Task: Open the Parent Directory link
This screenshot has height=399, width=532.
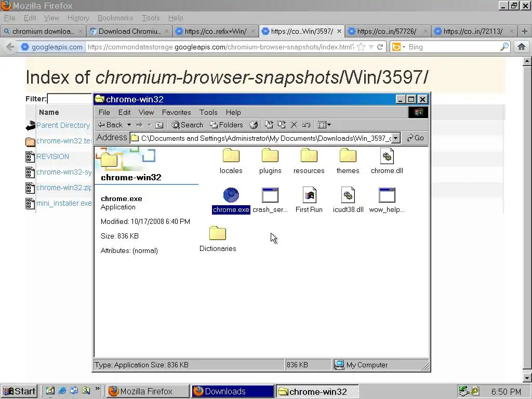Action: tap(63, 125)
